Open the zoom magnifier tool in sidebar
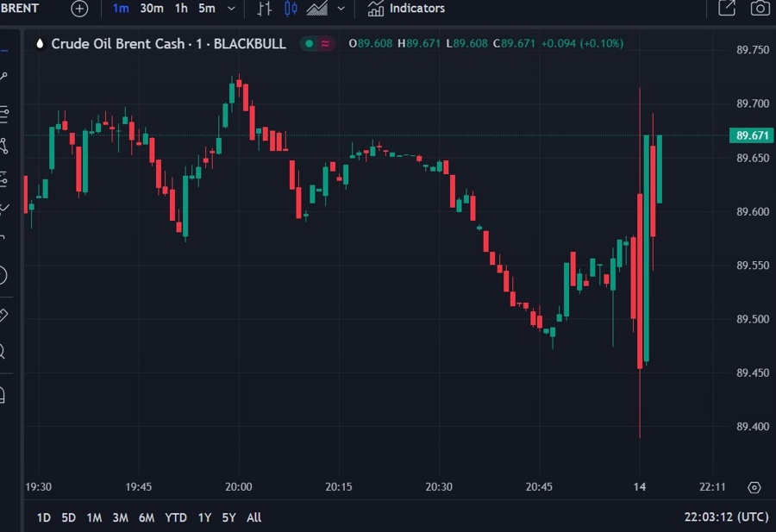 [x=3, y=352]
